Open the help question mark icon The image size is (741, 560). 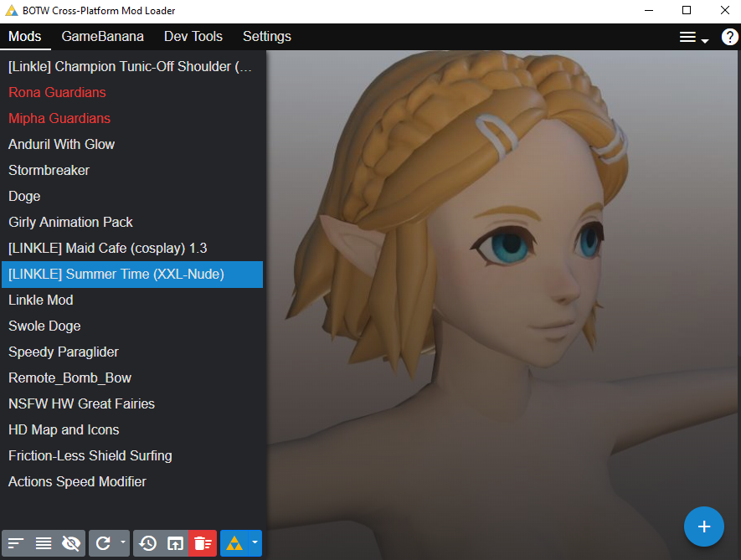click(729, 37)
